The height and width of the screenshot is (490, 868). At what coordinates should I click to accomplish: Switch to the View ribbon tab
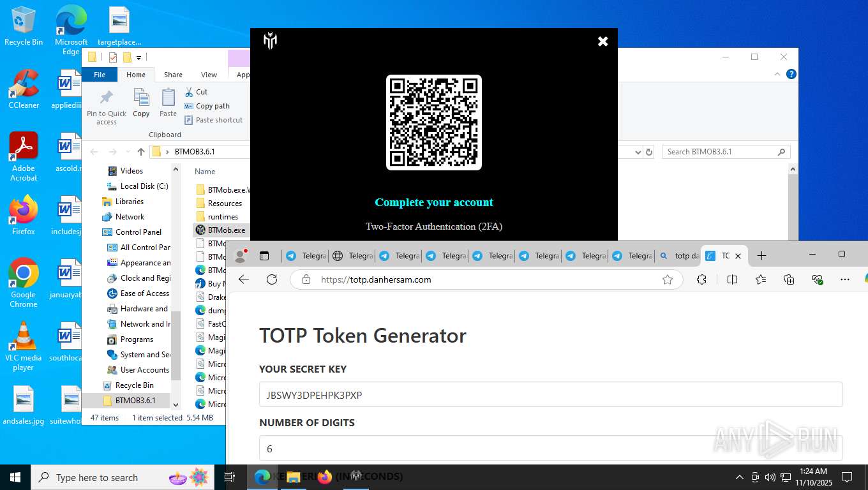(209, 75)
